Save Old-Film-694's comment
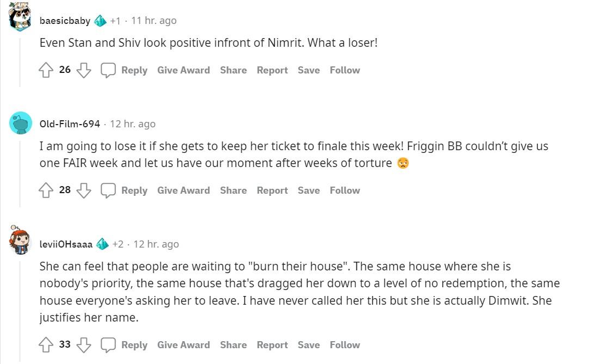Viewport: 603px width, 364px height. coord(309,190)
